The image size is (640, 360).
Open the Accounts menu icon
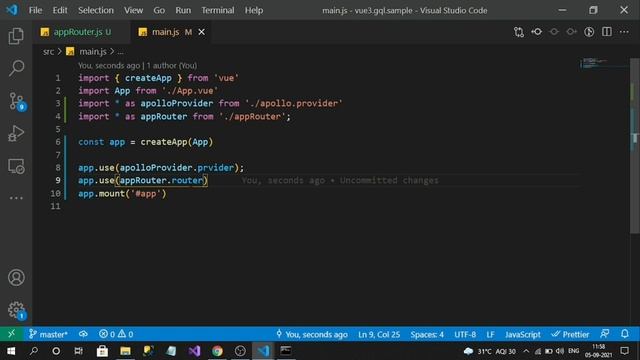16,278
